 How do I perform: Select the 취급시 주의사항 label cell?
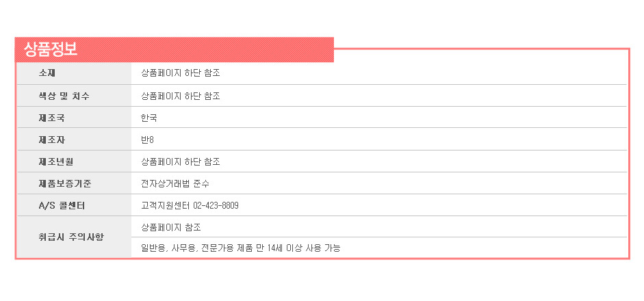click(74, 237)
